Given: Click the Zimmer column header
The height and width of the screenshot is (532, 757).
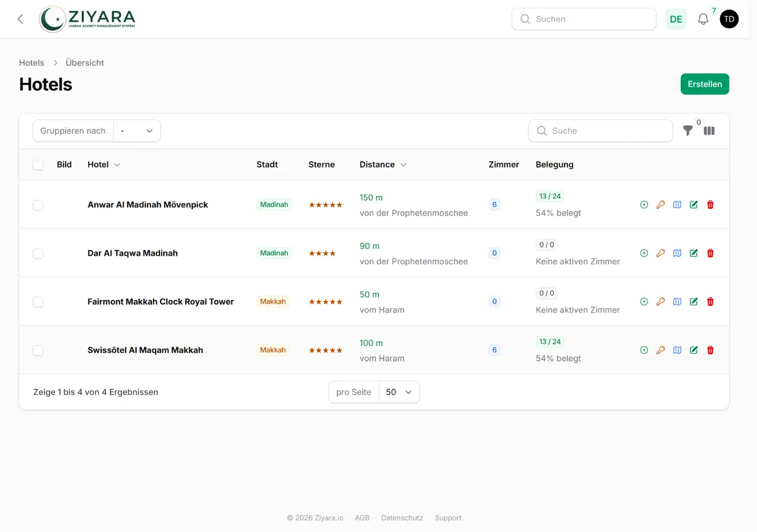Looking at the screenshot, I should [x=504, y=164].
